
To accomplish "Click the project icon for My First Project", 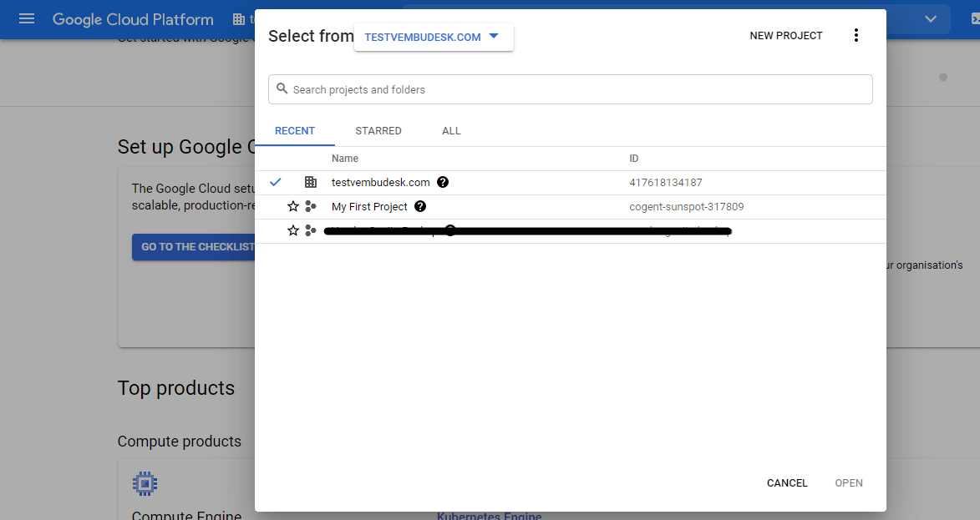I will click(310, 206).
